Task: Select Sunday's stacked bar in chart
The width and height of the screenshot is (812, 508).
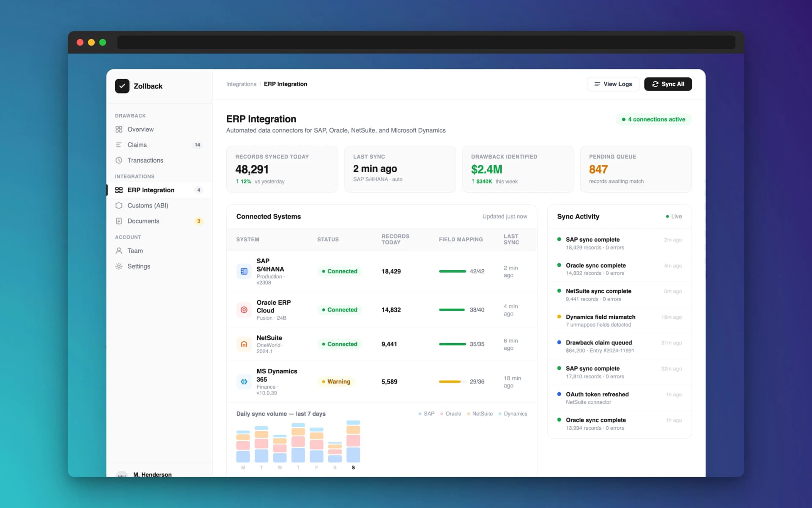Action: pos(353,442)
